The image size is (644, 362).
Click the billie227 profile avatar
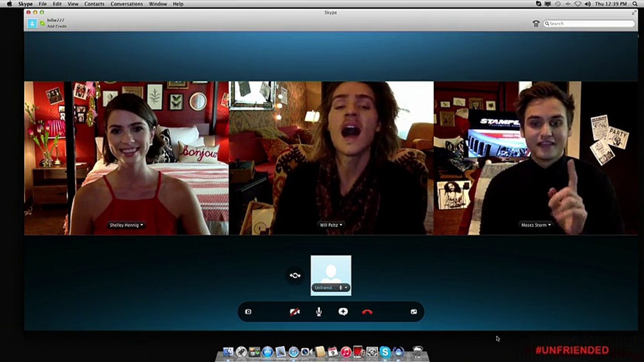click(32, 23)
